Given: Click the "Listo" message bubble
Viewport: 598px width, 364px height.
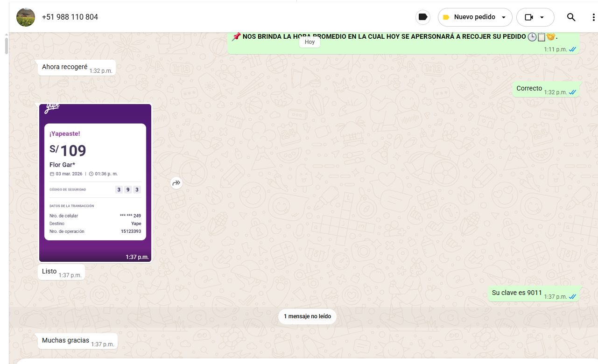Looking at the screenshot, I should [x=49, y=272].
